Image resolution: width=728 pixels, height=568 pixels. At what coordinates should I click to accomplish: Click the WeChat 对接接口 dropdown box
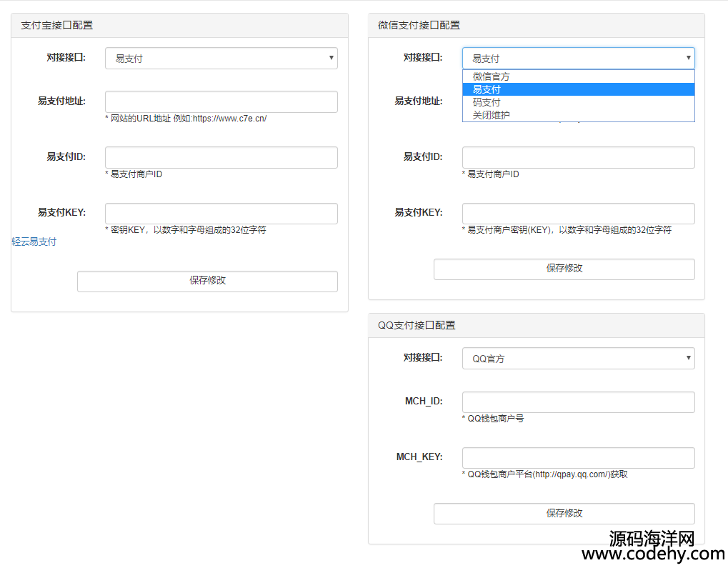(577, 59)
